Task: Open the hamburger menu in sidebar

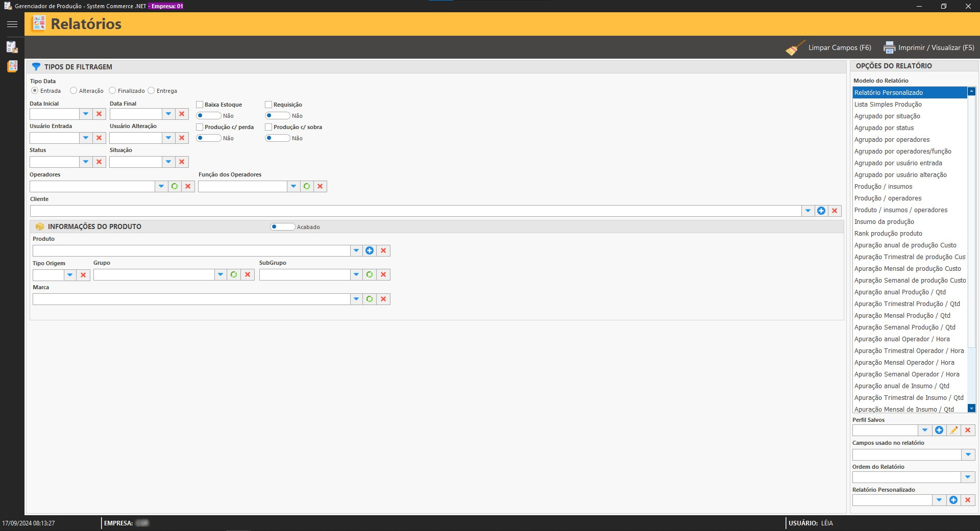Action: click(x=12, y=24)
